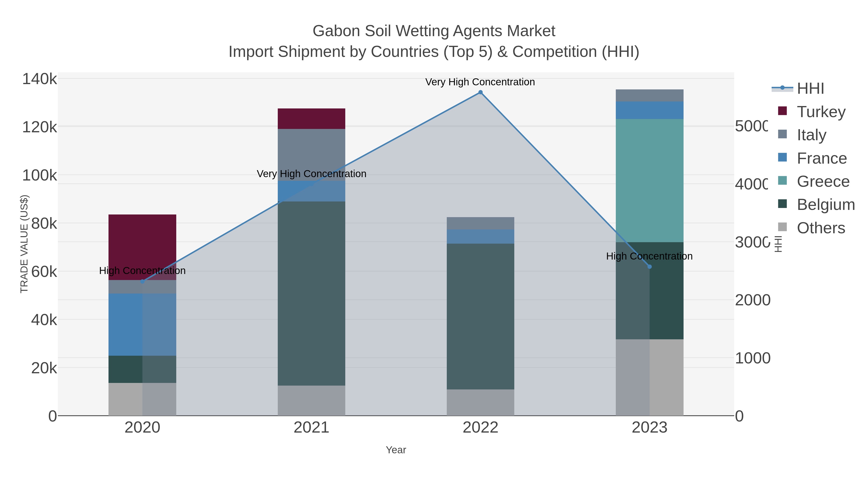
Task: Click the Turkey maroon legend swatch
Action: (x=782, y=111)
